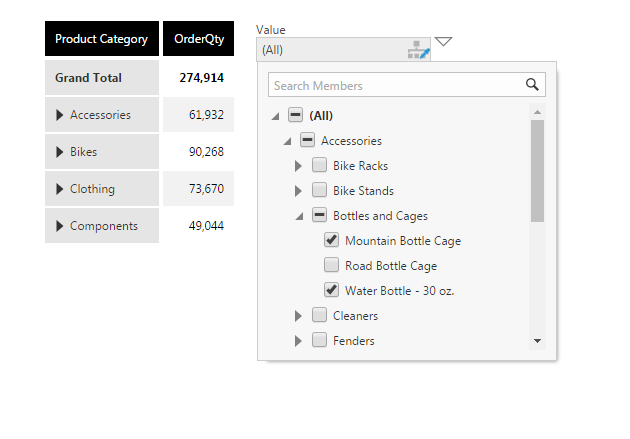Click the hierarchy edit icon in Value box
630x439 pixels.
(418, 50)
